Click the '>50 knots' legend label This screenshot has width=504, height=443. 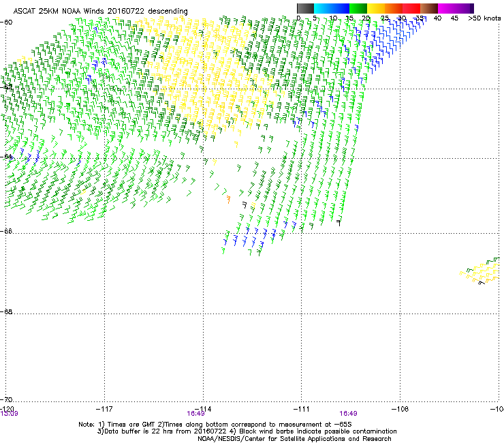coord(484,18)
